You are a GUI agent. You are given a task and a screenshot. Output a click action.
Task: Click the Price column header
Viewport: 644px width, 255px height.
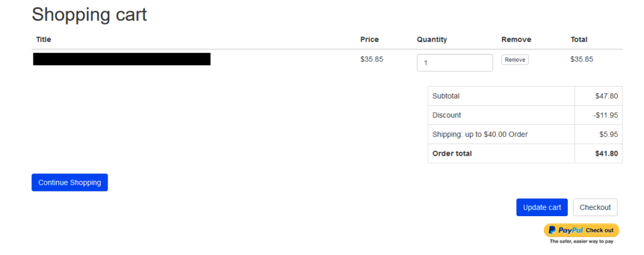point(370,40)
